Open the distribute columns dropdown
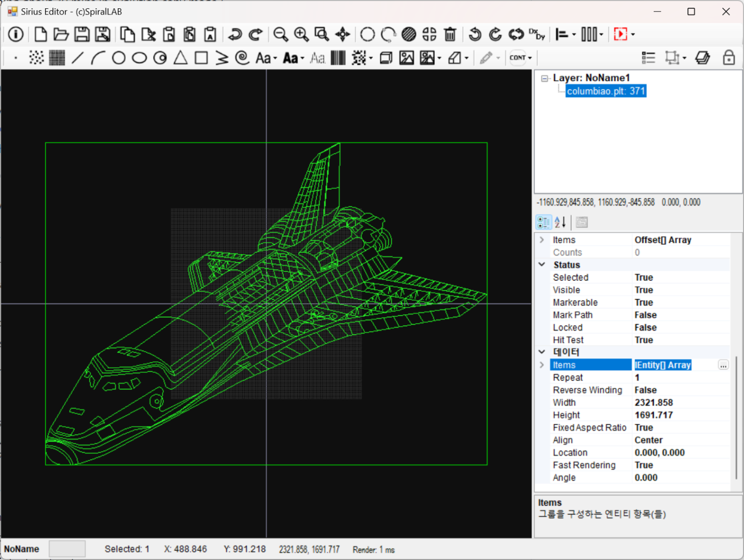Image resolution: width=744 pixels, height=560 pixels. (601, 35)
